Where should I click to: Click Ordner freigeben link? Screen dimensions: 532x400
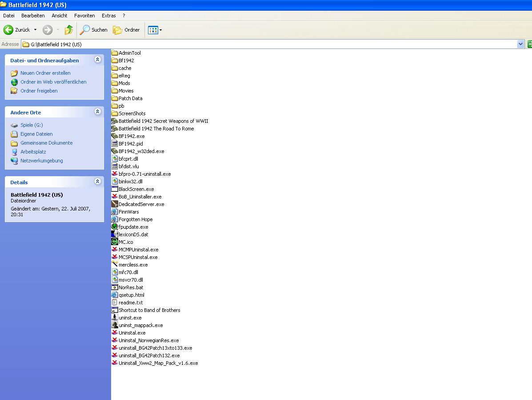39,91
